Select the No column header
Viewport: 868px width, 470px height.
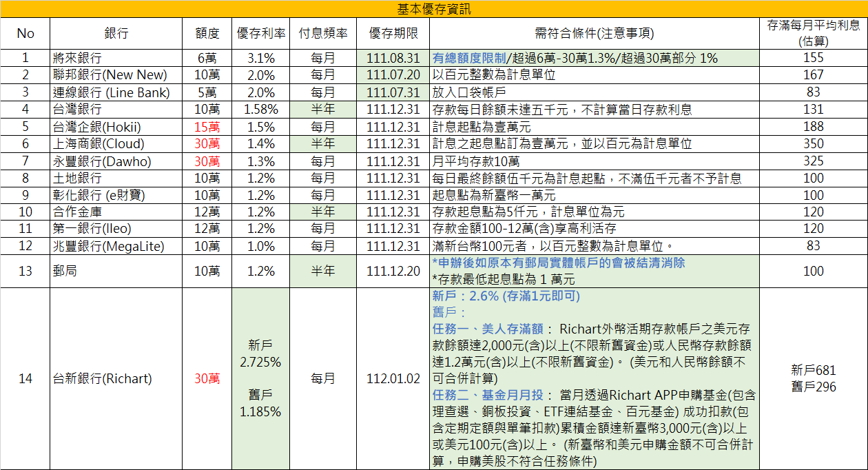[25, 33]
